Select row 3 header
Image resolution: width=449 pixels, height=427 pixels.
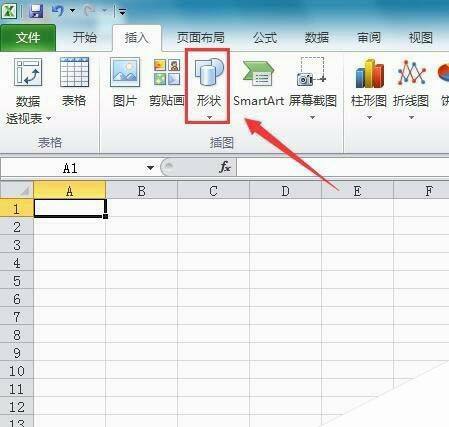[x=17, y=245]
